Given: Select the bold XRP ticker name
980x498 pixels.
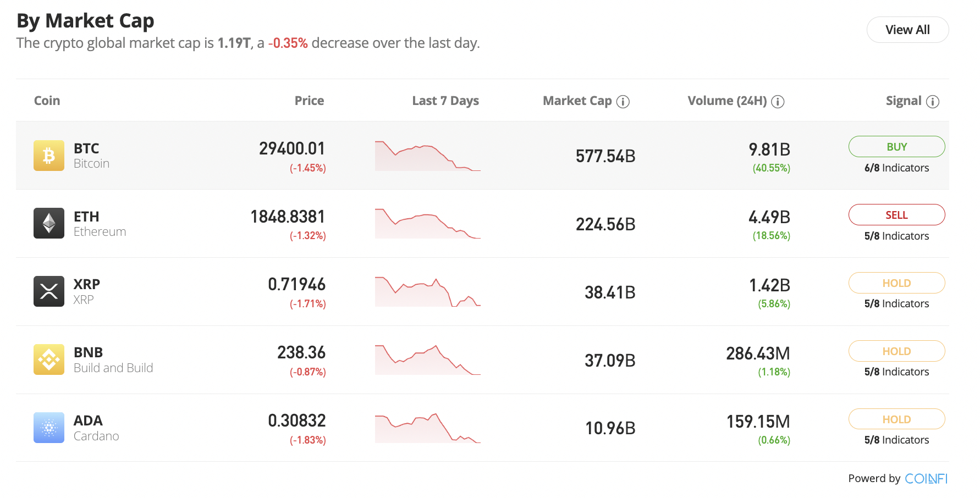Looking at the screenshot, I should [x=87, y=284].
